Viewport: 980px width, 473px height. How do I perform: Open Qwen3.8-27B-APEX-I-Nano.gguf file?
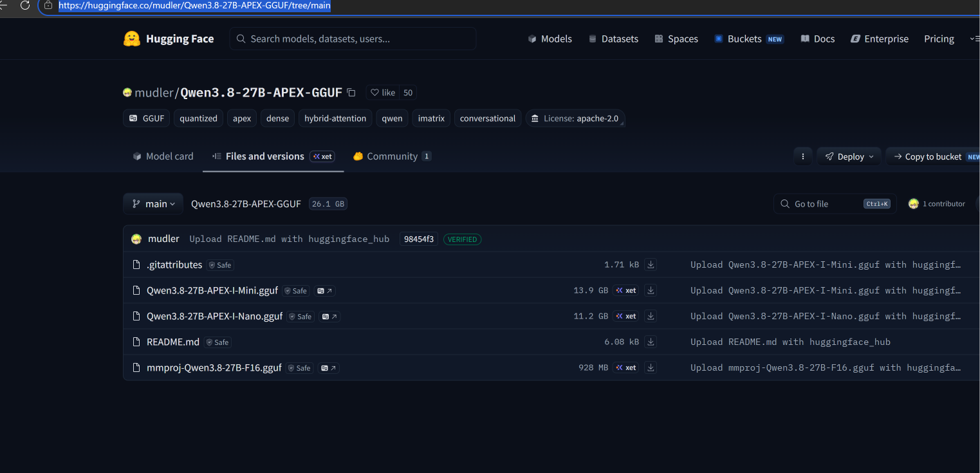215,316
